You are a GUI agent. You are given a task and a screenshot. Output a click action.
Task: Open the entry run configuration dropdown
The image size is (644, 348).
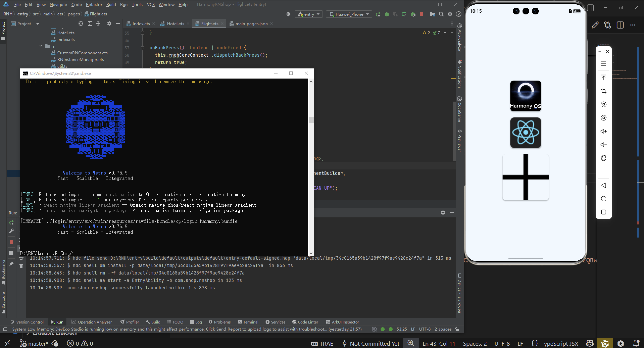click(309, 14)
